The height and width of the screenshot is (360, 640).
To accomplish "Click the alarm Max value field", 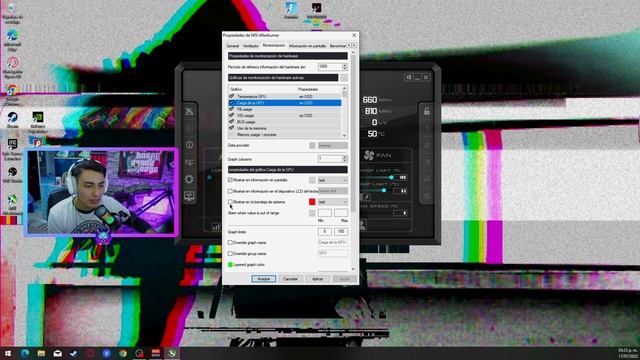I will point(341,213).
